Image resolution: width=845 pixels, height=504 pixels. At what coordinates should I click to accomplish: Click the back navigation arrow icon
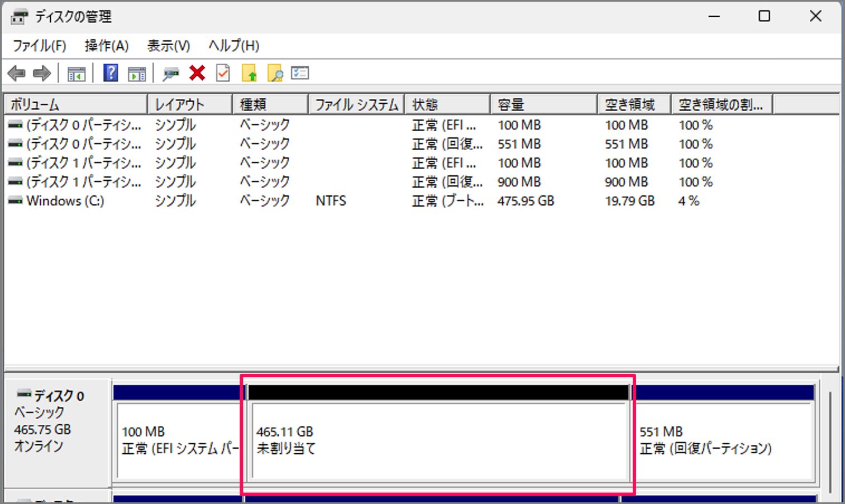[x=17, y=73]
